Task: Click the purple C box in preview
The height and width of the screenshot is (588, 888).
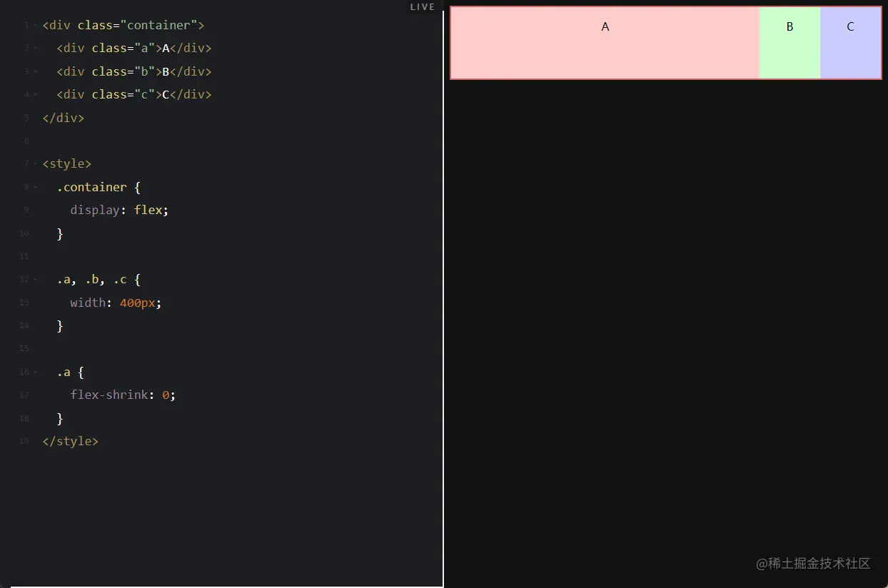Action: click(x=850, y=43)
